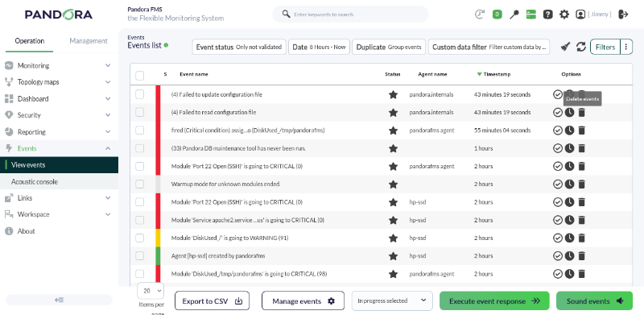The width and height of the screenshot is (644, 315).
Task: Open the green server status icon
Action: [531, 15]
